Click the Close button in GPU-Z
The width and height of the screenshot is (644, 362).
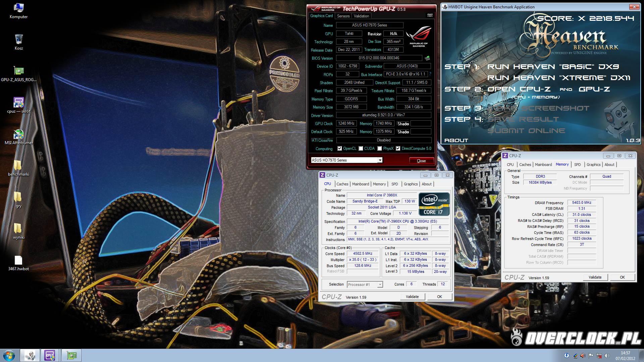421,161
